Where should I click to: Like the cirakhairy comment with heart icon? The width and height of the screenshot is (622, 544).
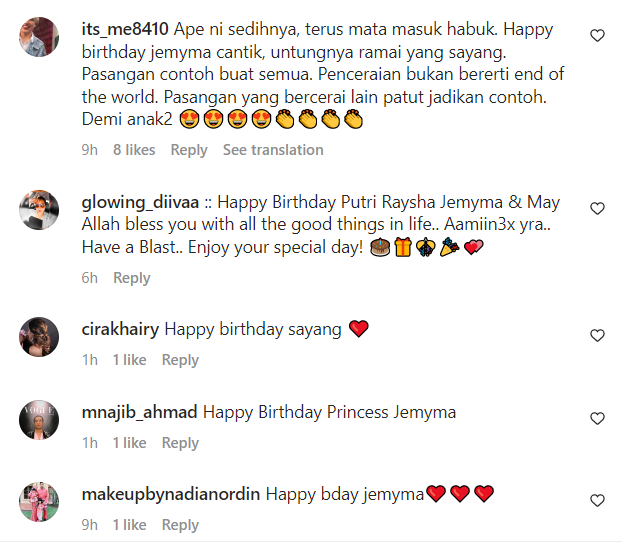(x=597, y=336)
